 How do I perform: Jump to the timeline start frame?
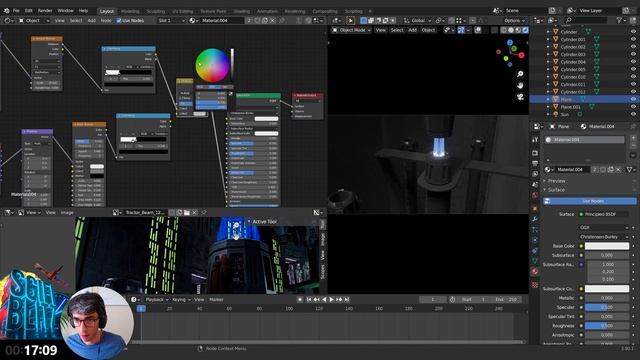309,300
